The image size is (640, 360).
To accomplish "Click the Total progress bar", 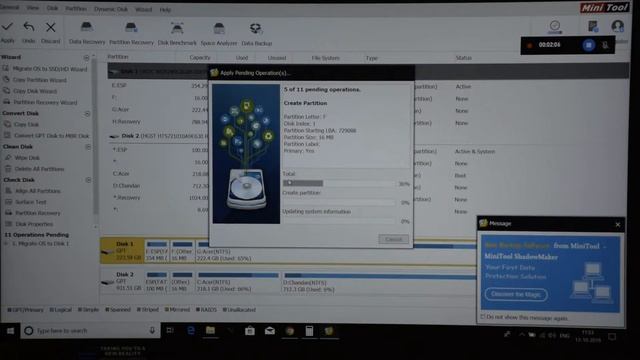I will pos(339,183).
